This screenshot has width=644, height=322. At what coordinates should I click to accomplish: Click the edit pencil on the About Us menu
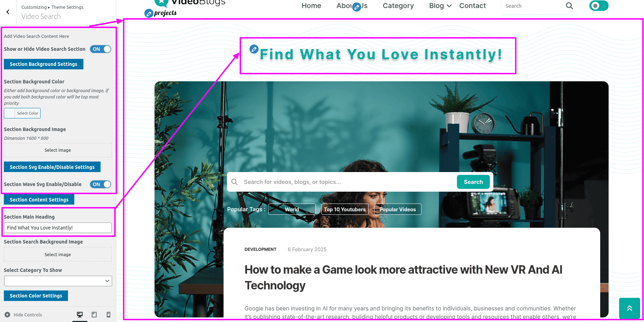click(357, 7)
